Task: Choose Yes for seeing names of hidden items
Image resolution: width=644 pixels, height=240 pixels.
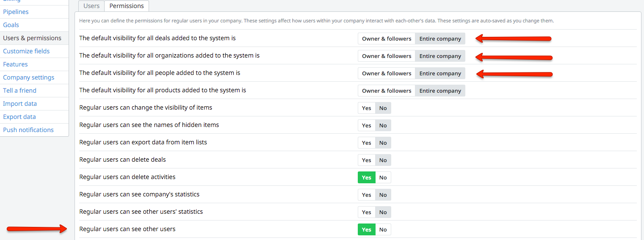Action: coord(367,125)
